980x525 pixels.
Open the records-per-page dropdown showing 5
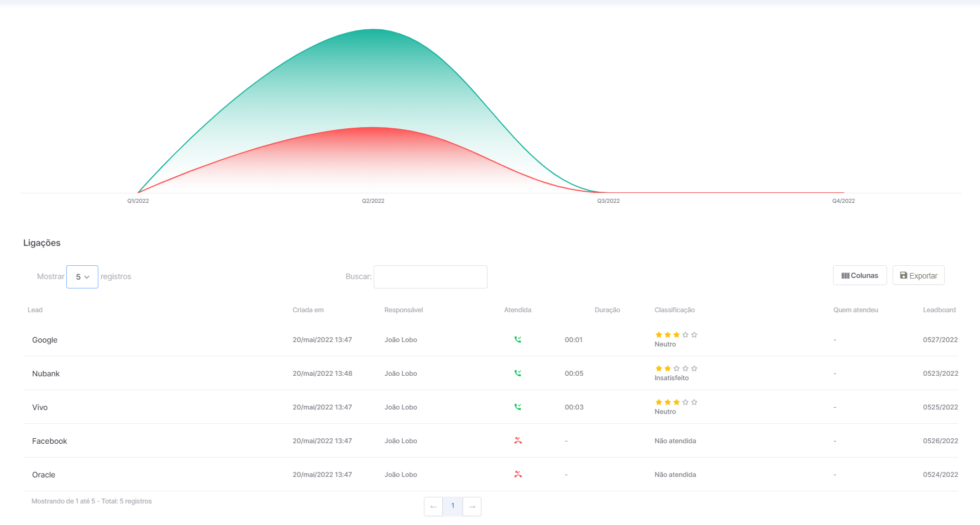click(x=82, y=277)
